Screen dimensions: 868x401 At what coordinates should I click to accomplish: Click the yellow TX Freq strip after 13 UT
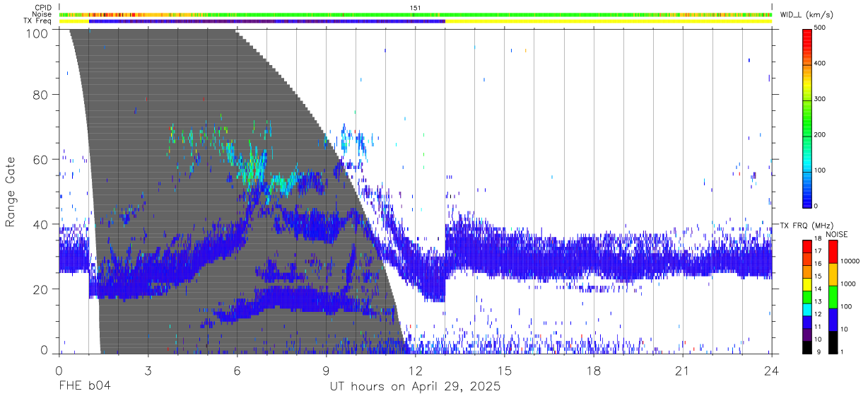609,21
